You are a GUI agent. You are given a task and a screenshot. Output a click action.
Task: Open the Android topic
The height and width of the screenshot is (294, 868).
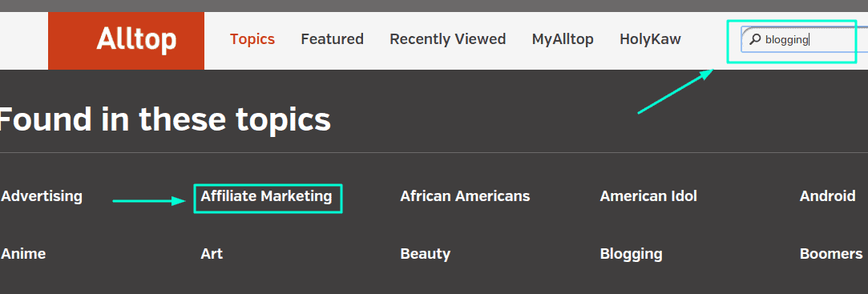click(x=828, y=196)
